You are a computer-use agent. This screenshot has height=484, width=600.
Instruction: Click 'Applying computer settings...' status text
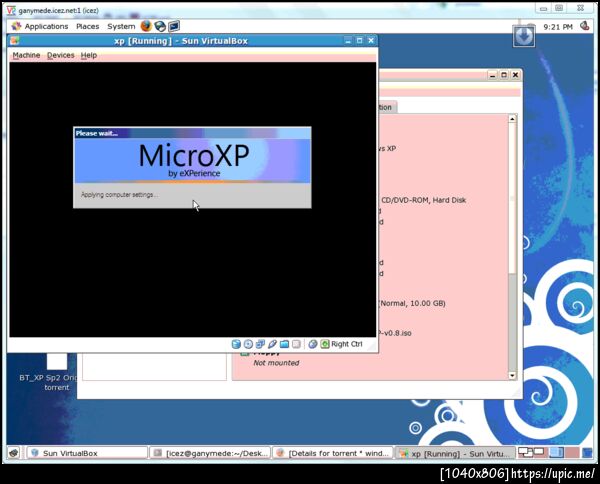pos(119,195)
